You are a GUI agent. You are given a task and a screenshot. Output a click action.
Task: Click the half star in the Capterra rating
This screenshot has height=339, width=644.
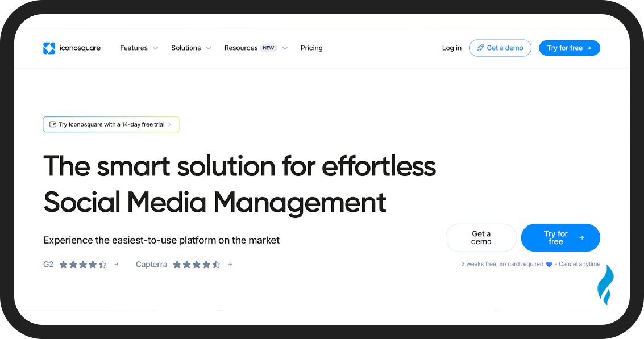click(x=215, y=264)
